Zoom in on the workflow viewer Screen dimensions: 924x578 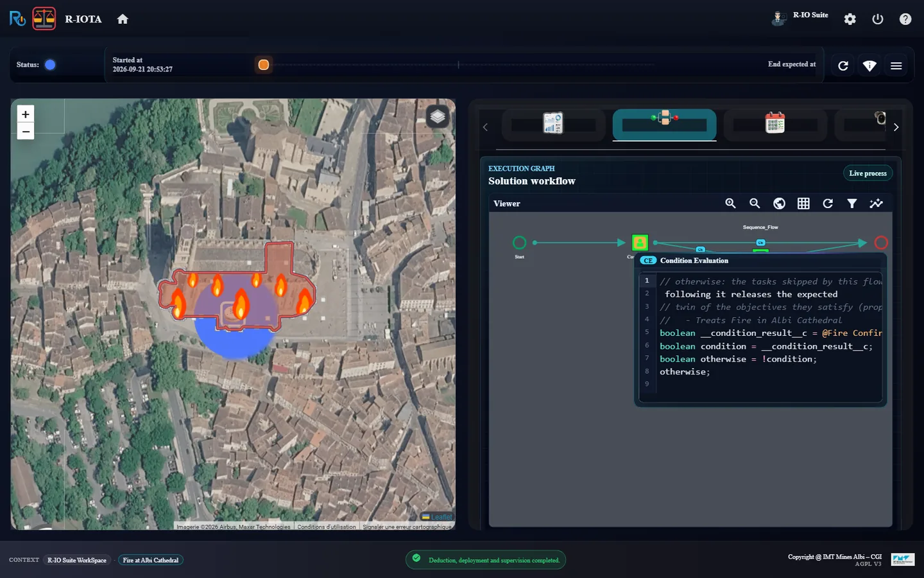click(730, 204)
